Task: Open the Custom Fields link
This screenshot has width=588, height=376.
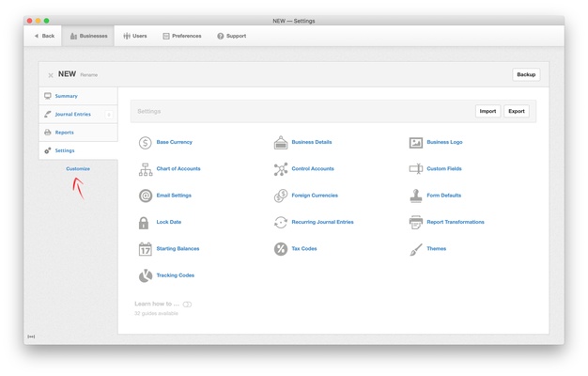Action: click(x=444, y=169)
